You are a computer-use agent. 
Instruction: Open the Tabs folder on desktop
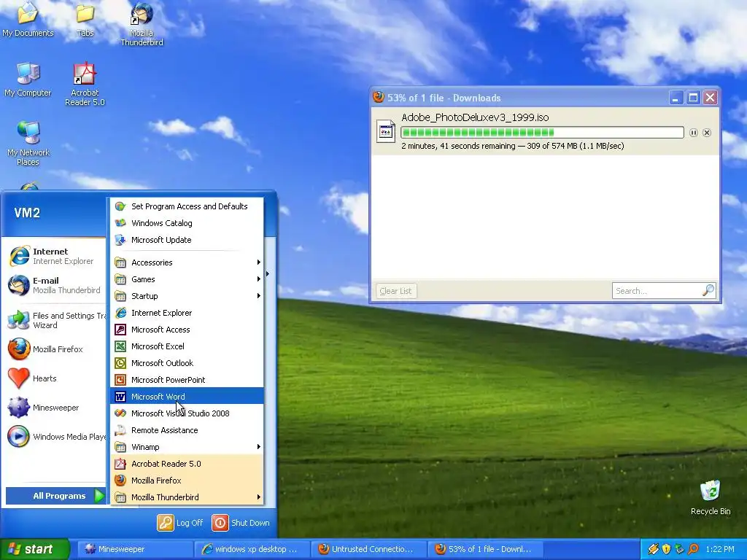[85, 19]
